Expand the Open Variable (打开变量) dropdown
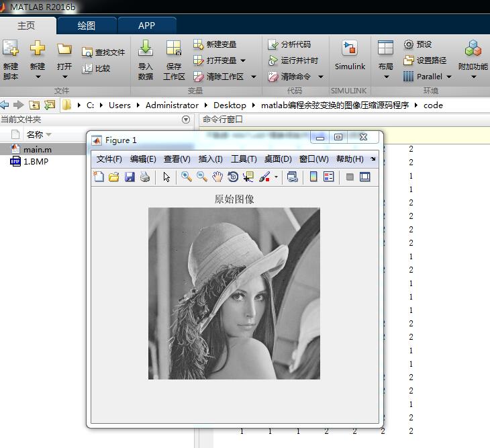Viewport: 490px width, 448px height. [x=243, y=60]
